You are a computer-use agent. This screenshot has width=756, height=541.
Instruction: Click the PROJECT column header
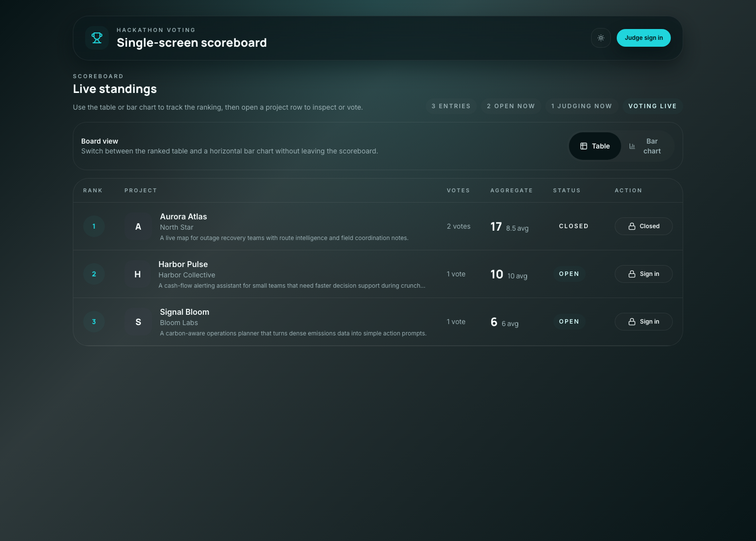coord(141,190)
